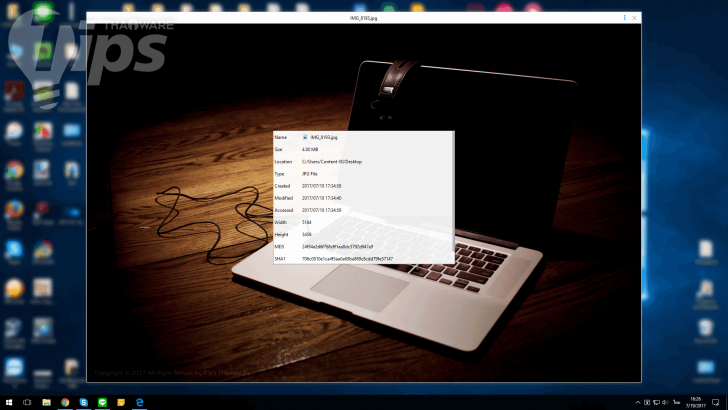Switch to Skype in the taskbar
The image size is (728, 410).
coord(84,402)
